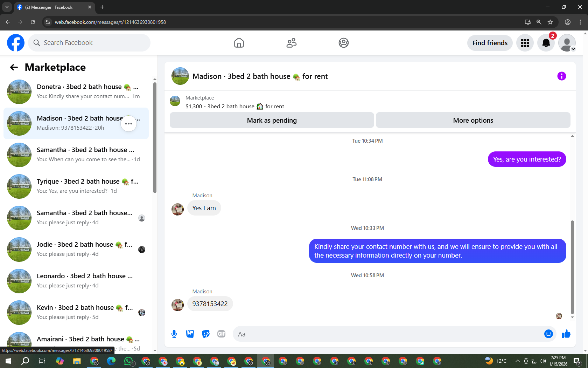The image size is (588, 368).
Task: Open conversation with Jodie
Action: pyautogui.click(x=76, y=250)
